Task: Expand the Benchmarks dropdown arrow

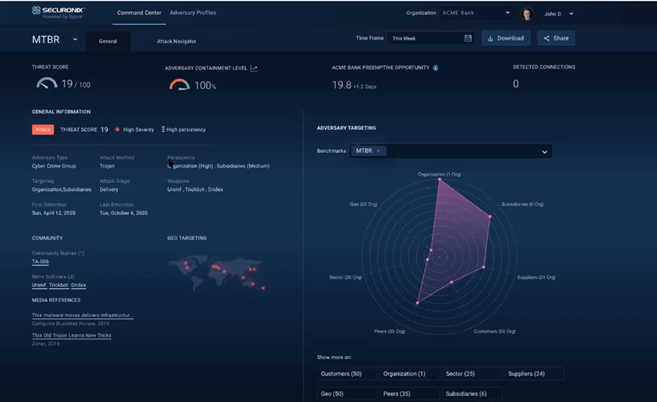Action: click(x=545, y=152)
